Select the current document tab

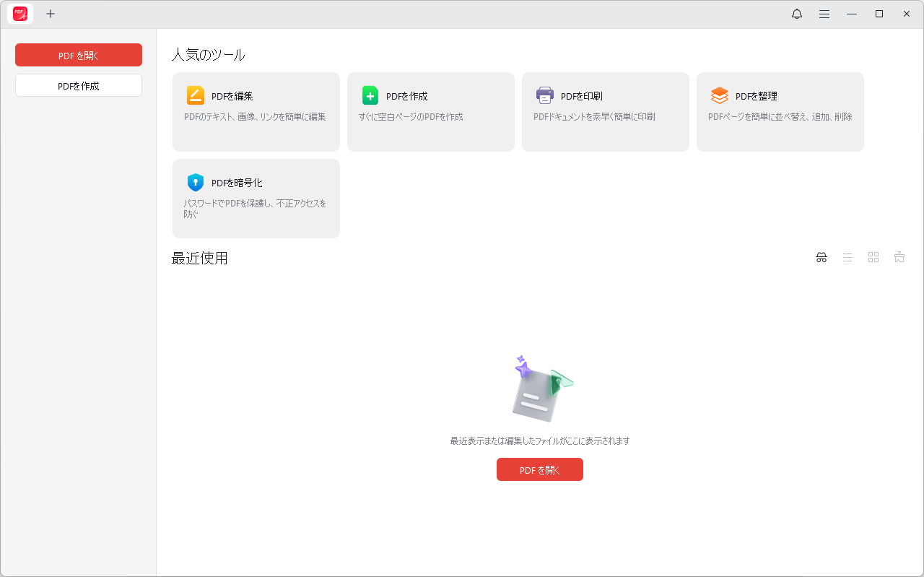point(19,14)
